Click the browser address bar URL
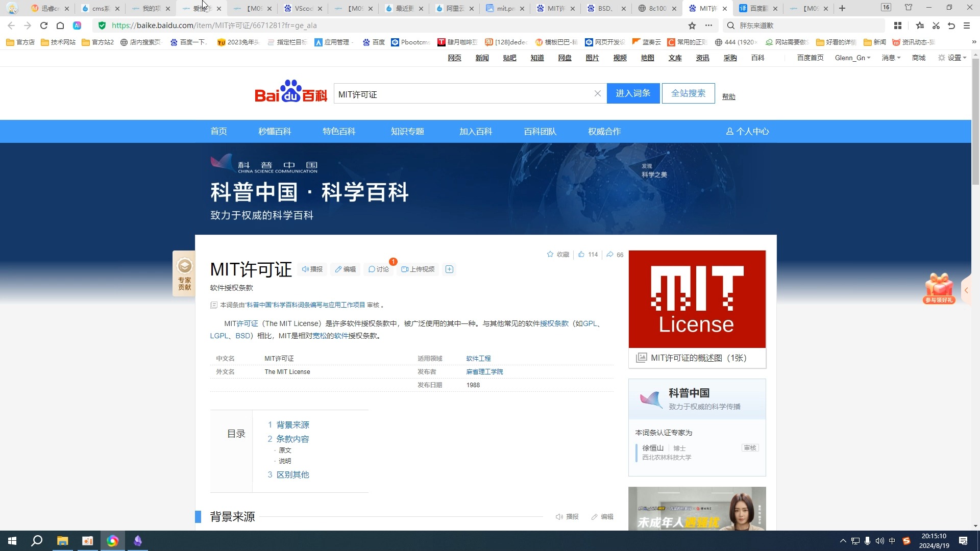This screenshot has width=980, height=551. [x=214, y=26]
